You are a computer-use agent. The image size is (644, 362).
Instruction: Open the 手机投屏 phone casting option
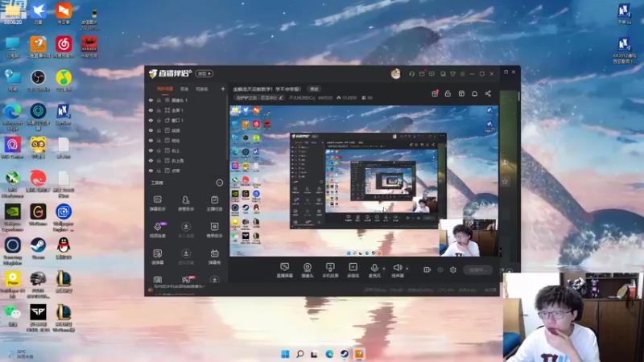[x=330, y=270]
